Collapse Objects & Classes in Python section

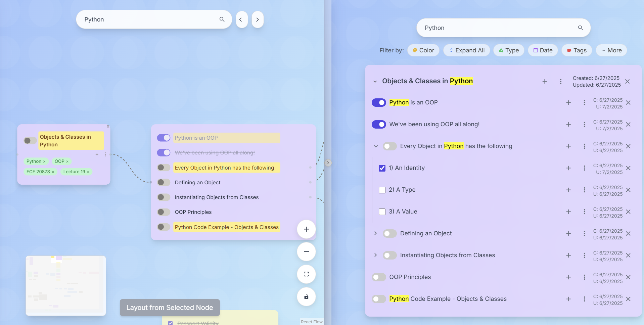tap(375, 82)
